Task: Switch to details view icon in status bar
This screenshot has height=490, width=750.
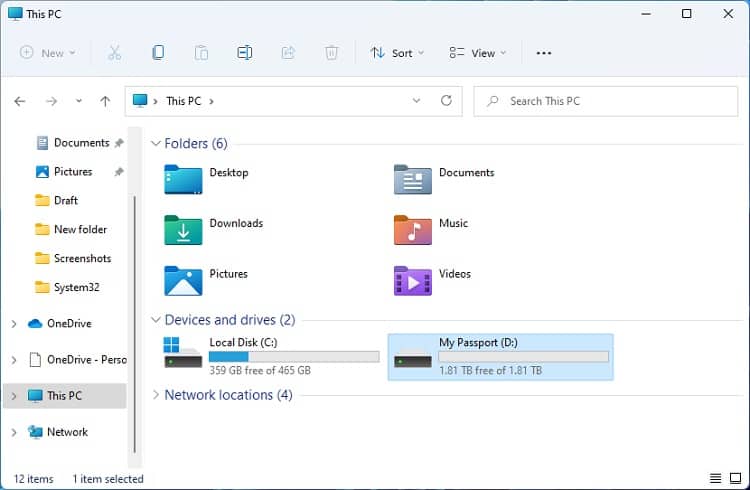Action: [x=715, y=478]
